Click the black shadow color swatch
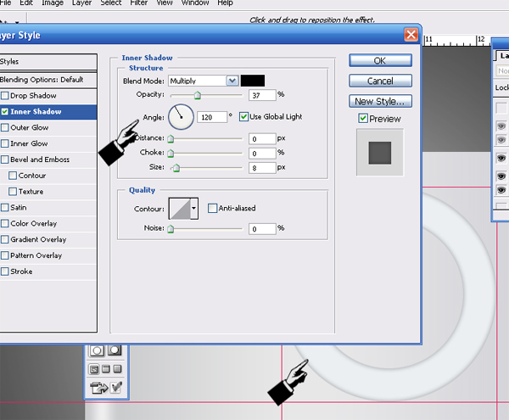Image resolution: width=509 pixels, height=420 pixels. pos(253,81)
